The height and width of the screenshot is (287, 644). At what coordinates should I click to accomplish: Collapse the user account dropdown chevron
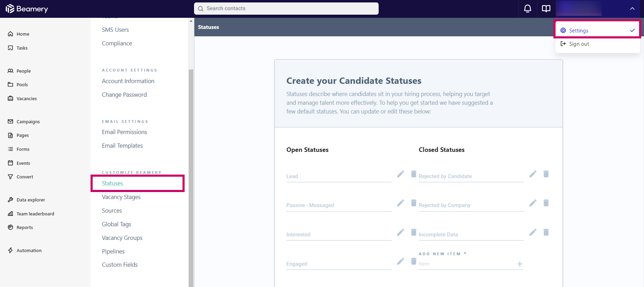tap(632, 9)
